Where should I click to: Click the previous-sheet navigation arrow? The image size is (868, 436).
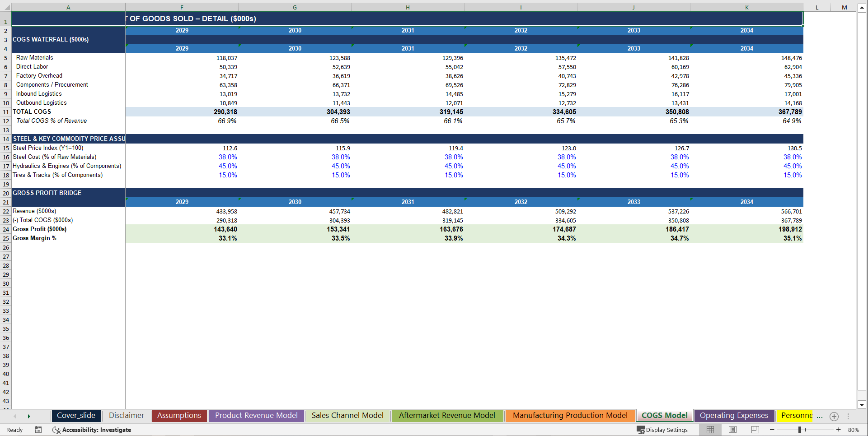tap(15, 416)
